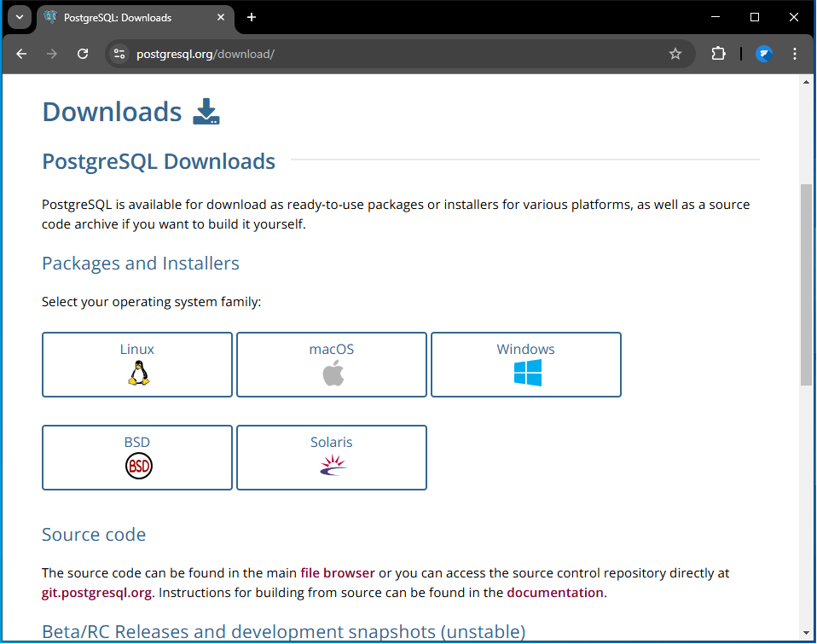Bookmark this page with star icon

pyautogui.click(x=675, y=54)
